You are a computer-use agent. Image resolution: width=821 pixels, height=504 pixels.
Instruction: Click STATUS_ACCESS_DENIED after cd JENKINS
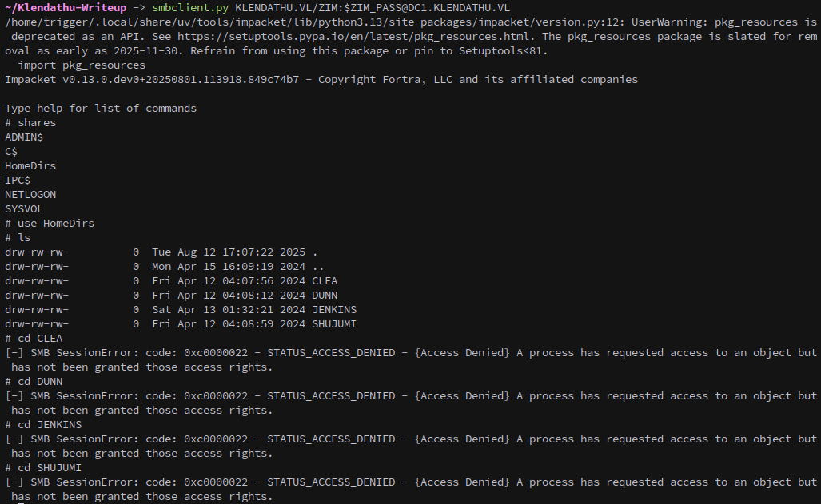331,439
